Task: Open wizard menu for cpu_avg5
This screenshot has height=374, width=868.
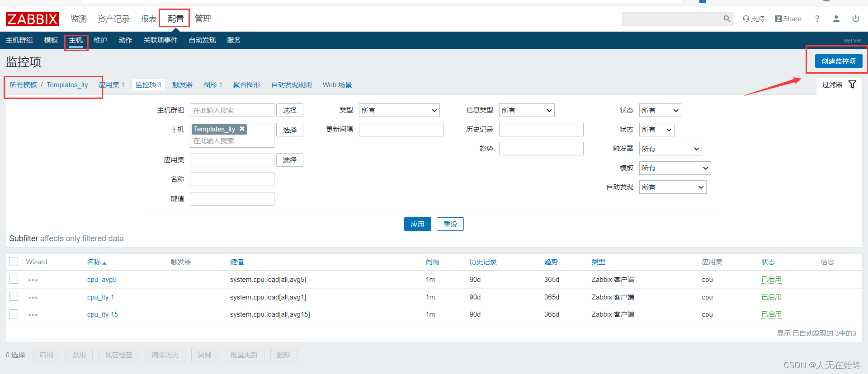Action: (33, 280)
